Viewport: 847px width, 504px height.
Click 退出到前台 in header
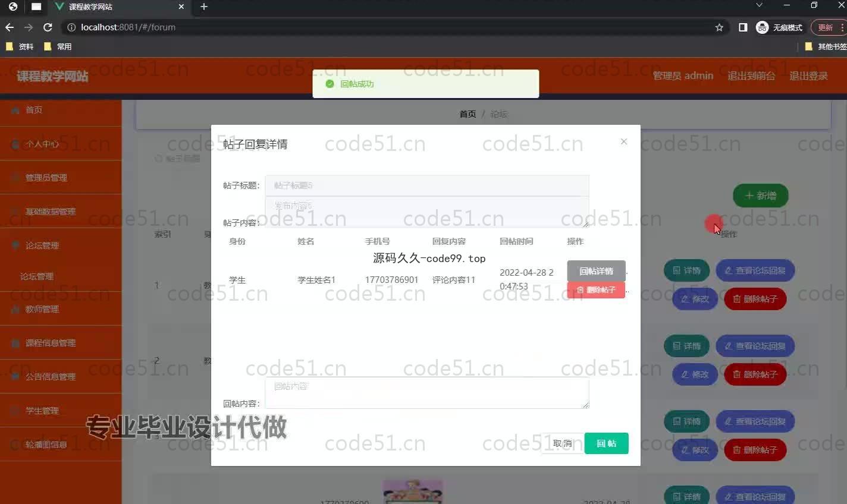click(x=751, y=75)
